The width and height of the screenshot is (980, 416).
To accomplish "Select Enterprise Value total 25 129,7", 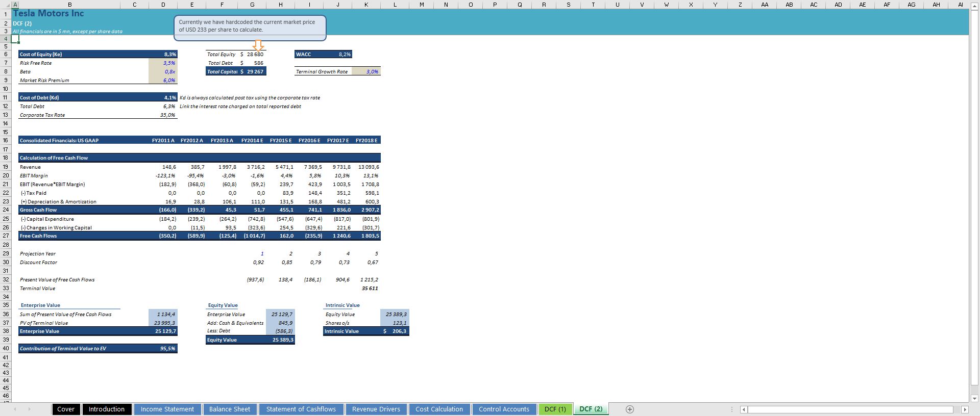I will coord(163,331).
